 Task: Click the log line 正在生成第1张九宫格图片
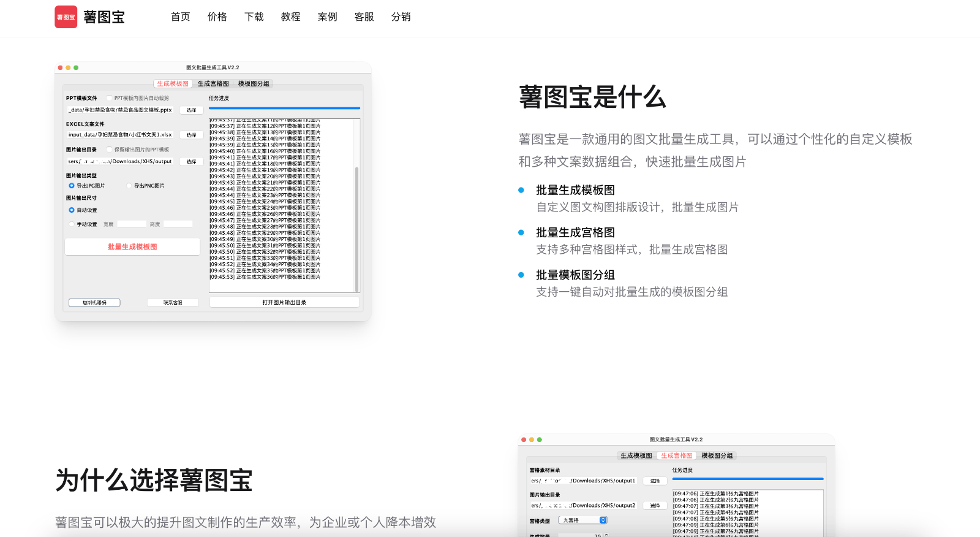[715, 493]
